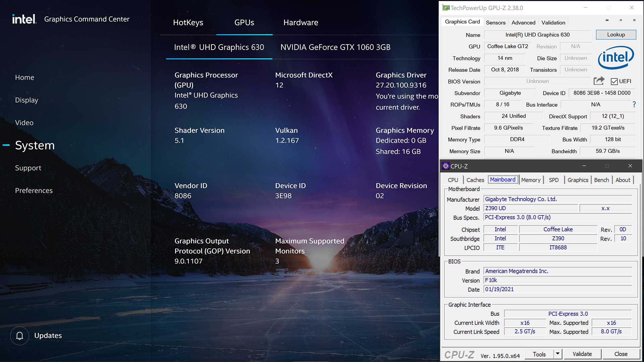Click the PCI-Express 3.0 (8.0 GT/s) Bus Specs field
Screen dimensions: 644x362
(557, 217)
